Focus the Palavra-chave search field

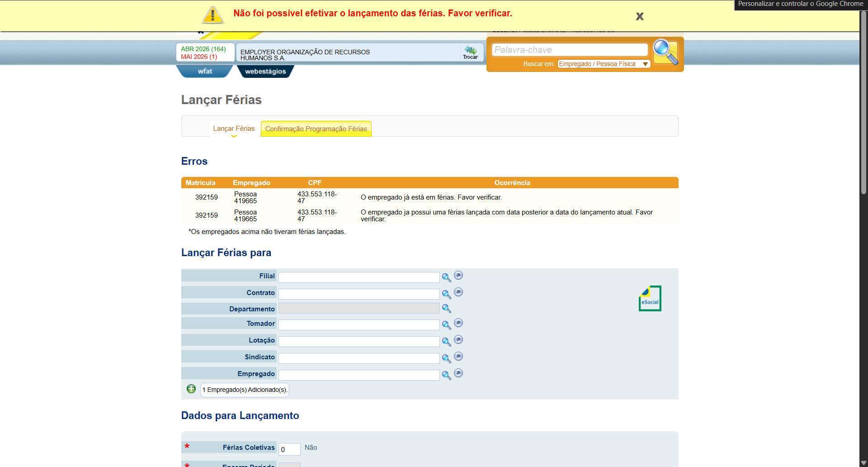pyautogui.click(x=570, y=50)
